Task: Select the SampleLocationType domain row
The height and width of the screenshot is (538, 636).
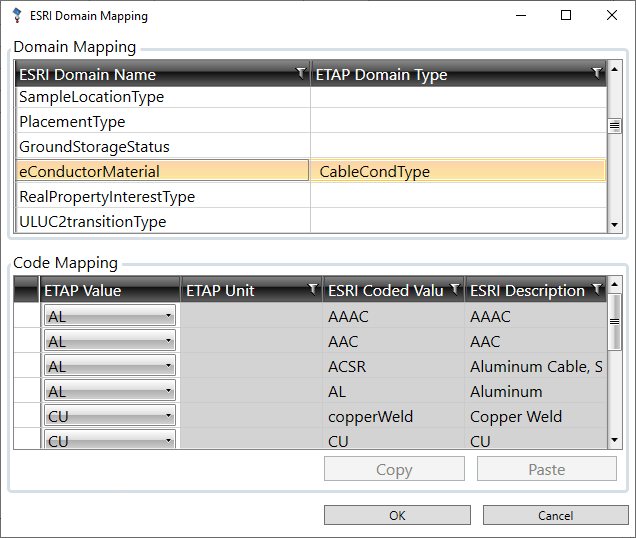Action: coord(311,97)
